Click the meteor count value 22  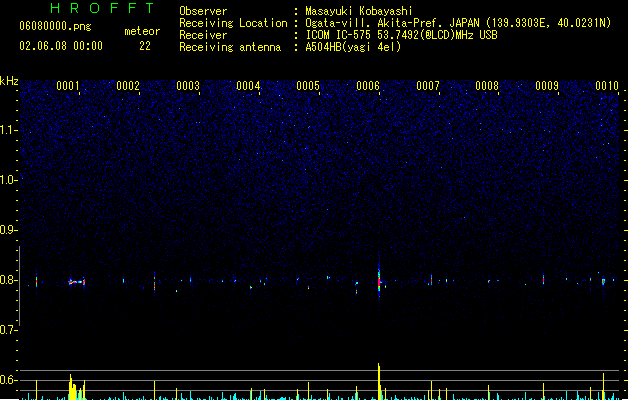pyautogui.click(x=145, y=46)
